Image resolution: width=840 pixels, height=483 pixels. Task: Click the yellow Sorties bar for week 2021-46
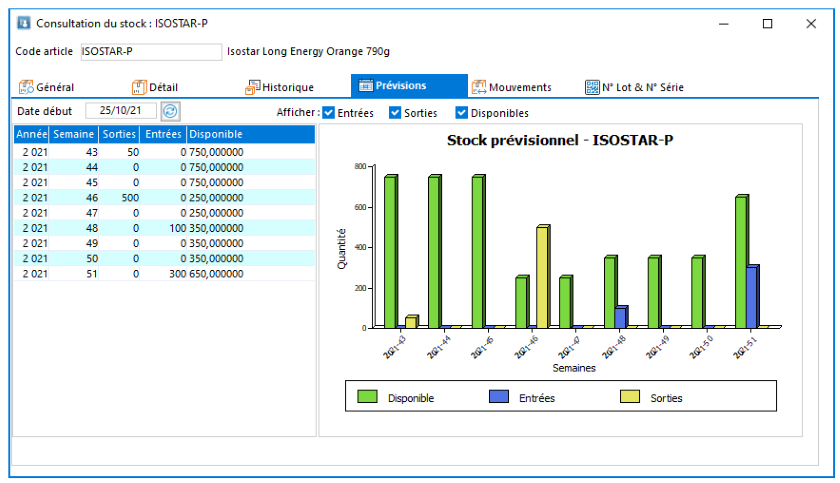pos(543,277)
